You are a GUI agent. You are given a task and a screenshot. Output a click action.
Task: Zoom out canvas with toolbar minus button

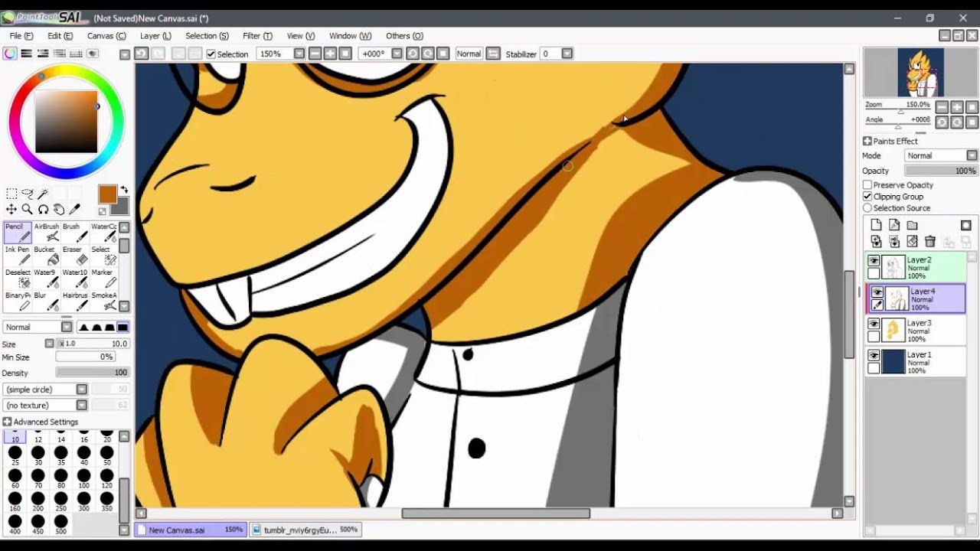[x=315, y=54]
